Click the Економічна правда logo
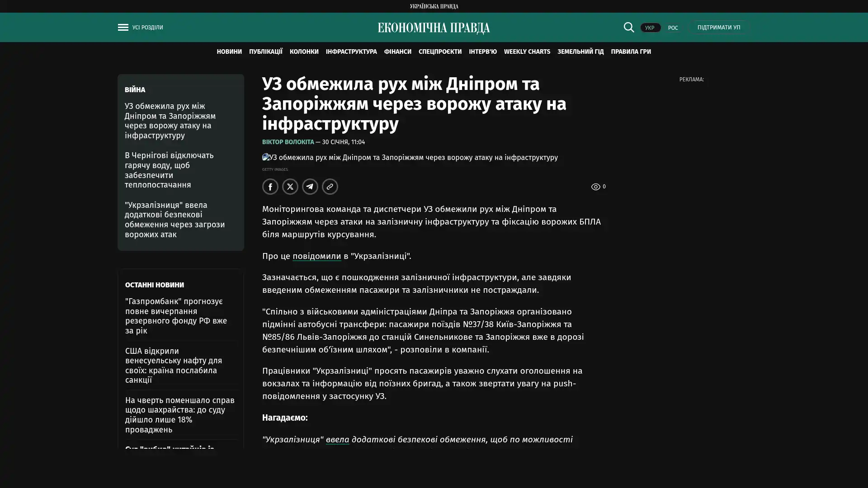Screen dimensions: 868x488 [x=434, y=28]
